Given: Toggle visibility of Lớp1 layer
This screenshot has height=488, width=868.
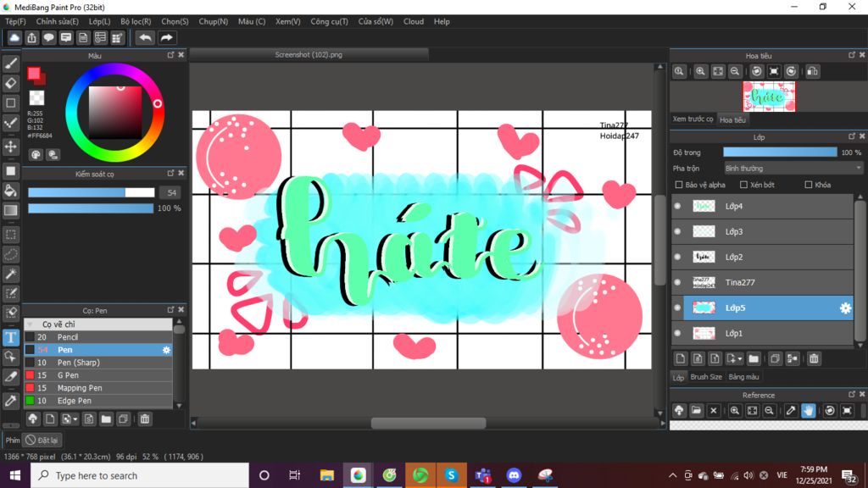Looking at the screenshot, I should pos(677,333).
